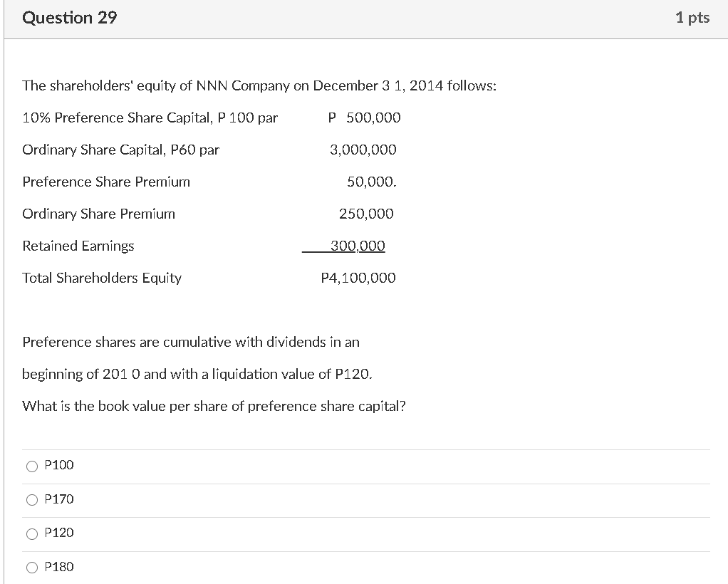This screenshot has width=728, height=584.
Task: Click the P170 answer label
Action: [x=59, y=499]
